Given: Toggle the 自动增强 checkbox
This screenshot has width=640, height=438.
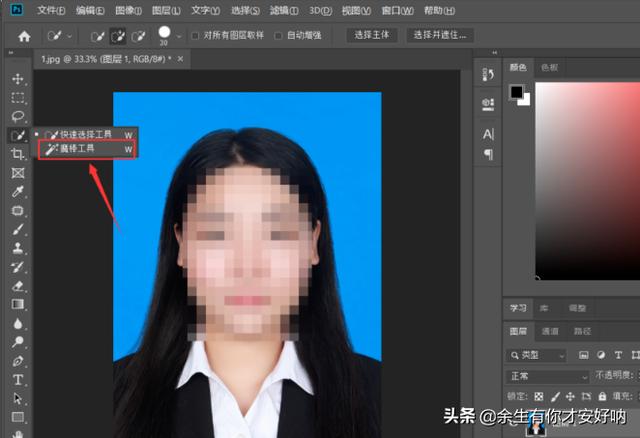Looking at the screenshot, I should (279, 36).
